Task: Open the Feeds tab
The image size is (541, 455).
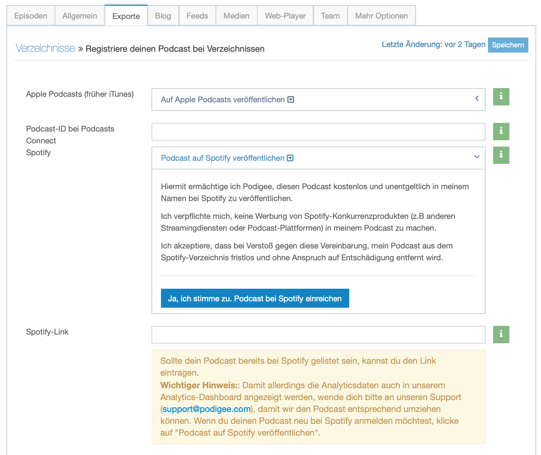Action: click(197, 16)
